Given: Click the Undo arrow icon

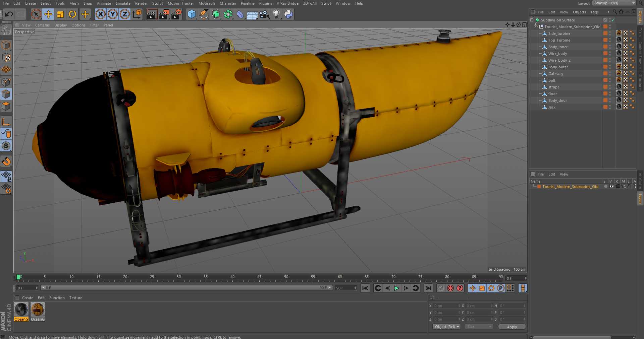Looking at the screenshot, I should tap(9, 14).
